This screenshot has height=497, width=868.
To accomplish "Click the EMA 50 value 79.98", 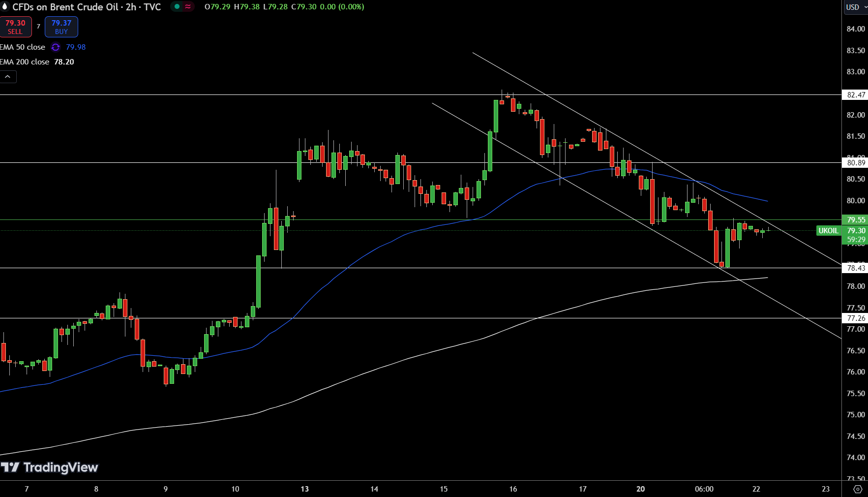I will [76, 47].
